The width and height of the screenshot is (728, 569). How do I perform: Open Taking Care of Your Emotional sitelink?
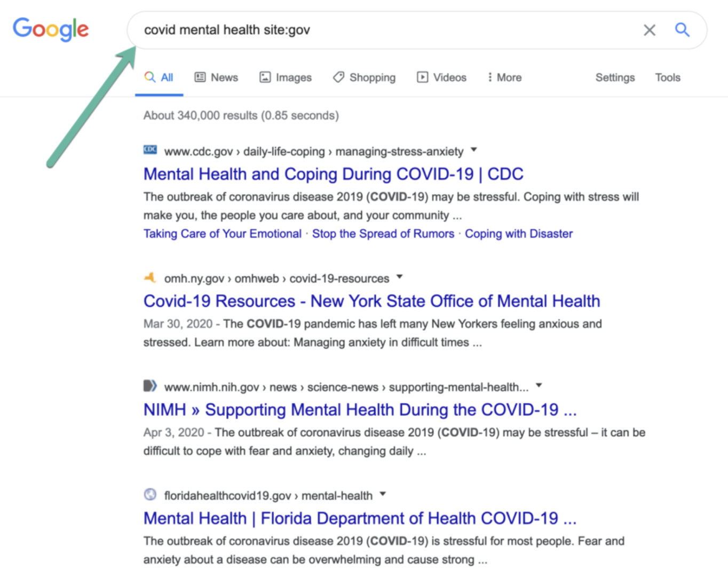click(223, 234)
